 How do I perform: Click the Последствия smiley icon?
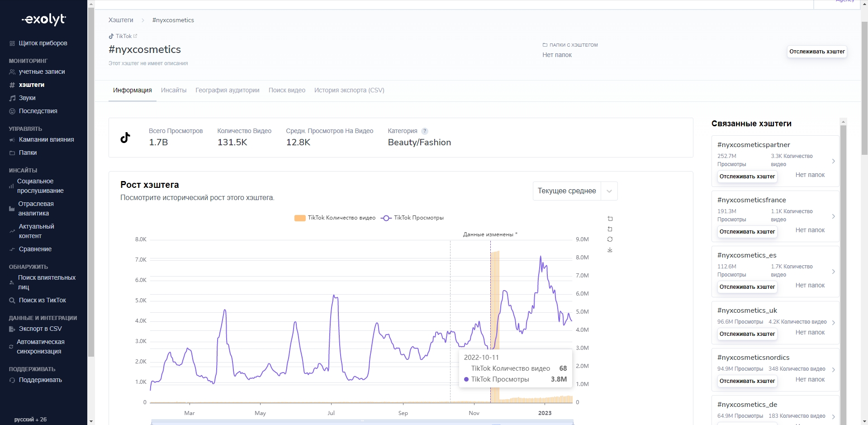(x=12, y=111)
